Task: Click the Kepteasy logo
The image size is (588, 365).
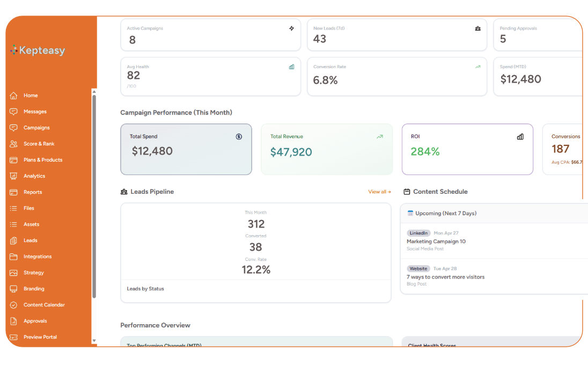Action: [38, 50]
